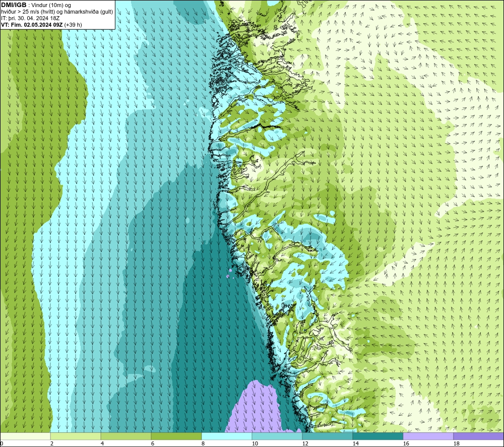504x447 pixels.
Task: Click the legend scale label '12'
Action: click(305, 443)
